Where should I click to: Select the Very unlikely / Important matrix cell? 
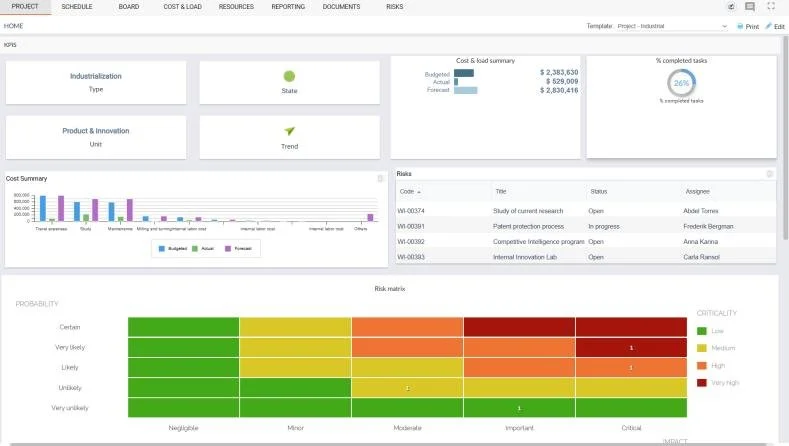(x=519, y=408)
